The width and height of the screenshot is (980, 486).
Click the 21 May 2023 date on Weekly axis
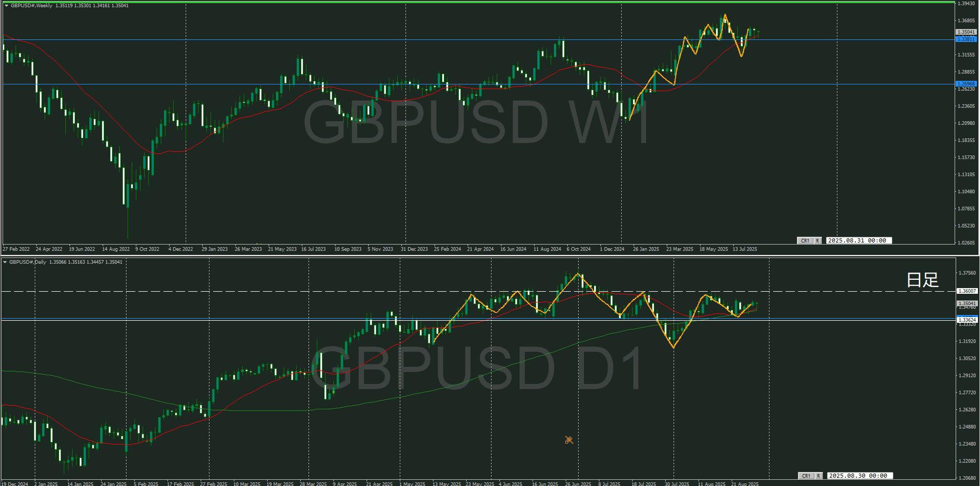[x=282, y=249]
